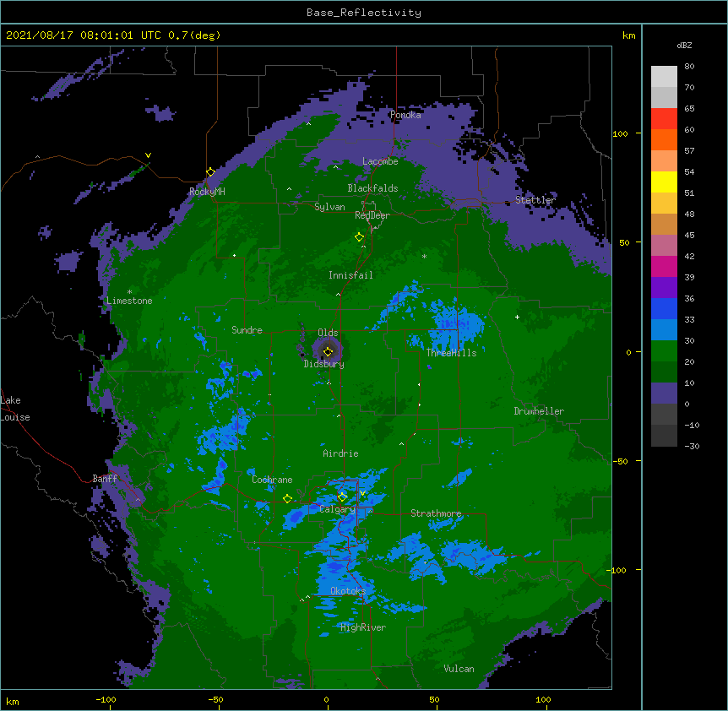The image size is (728, 711).
Task: Click the dBZ legend heading
Action: tap(684, 45)
